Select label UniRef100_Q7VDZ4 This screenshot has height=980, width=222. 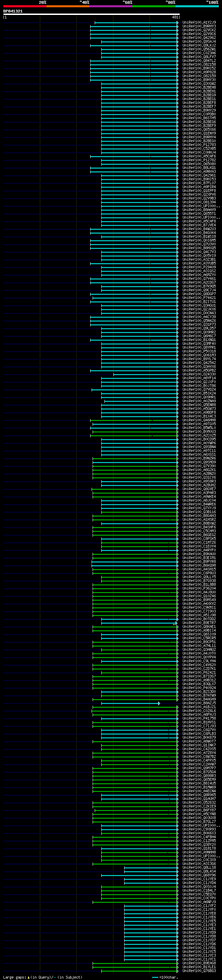199,390
